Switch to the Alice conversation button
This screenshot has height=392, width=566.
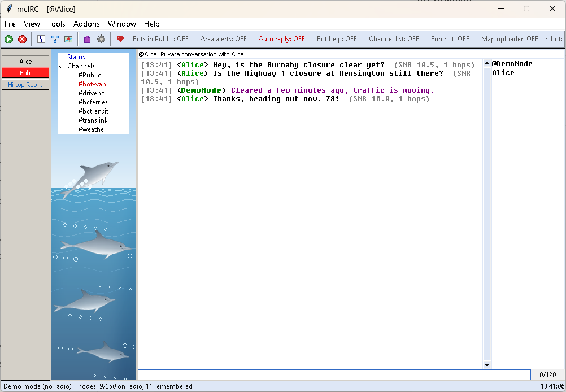tap(25, 61)
